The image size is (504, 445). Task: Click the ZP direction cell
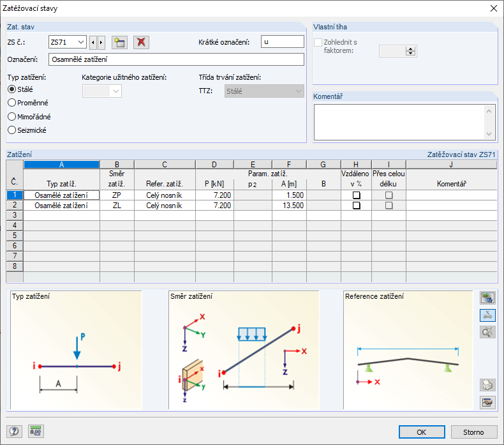click(117, 195)
